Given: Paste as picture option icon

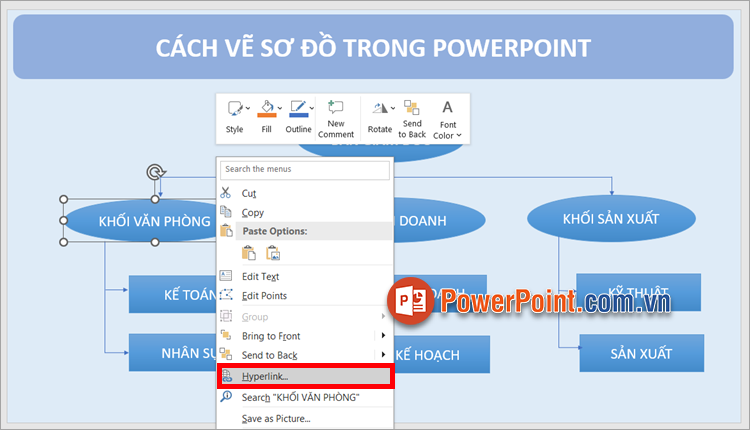Looking at the screenshot, I should [x=273, y=253].
